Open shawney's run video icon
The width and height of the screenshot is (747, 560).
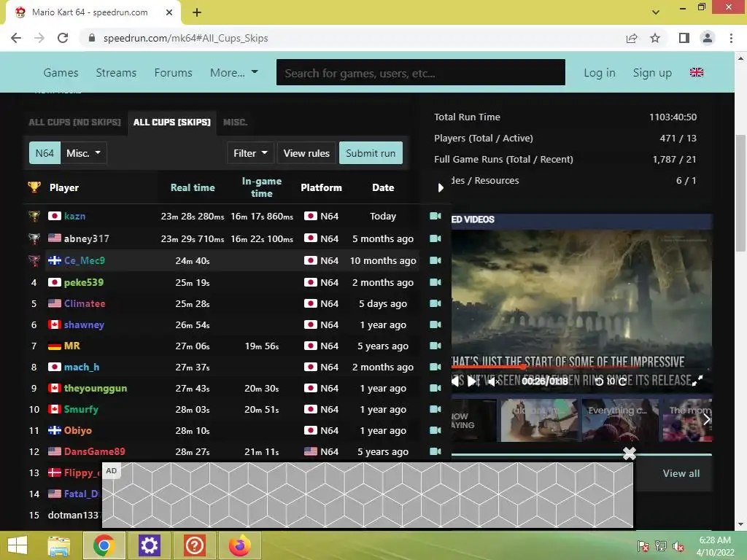(435, 324)
